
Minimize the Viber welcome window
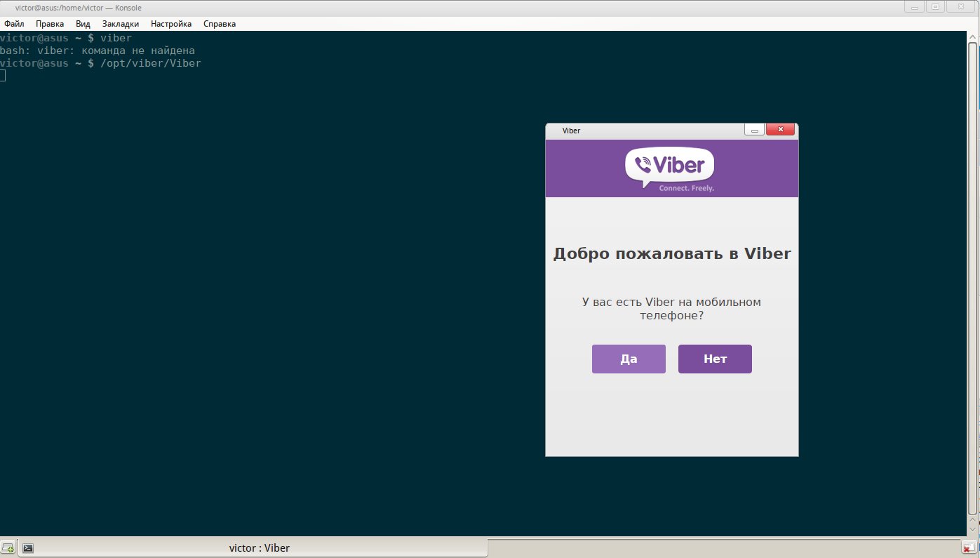point(755,130)
